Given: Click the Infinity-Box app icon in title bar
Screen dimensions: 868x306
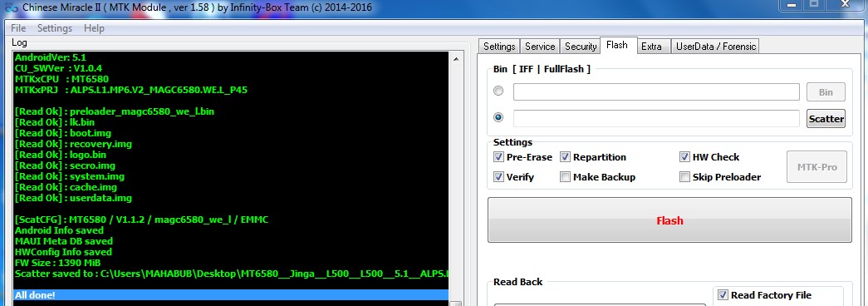Looking at the screenshot, I should [x=10, y=7].
